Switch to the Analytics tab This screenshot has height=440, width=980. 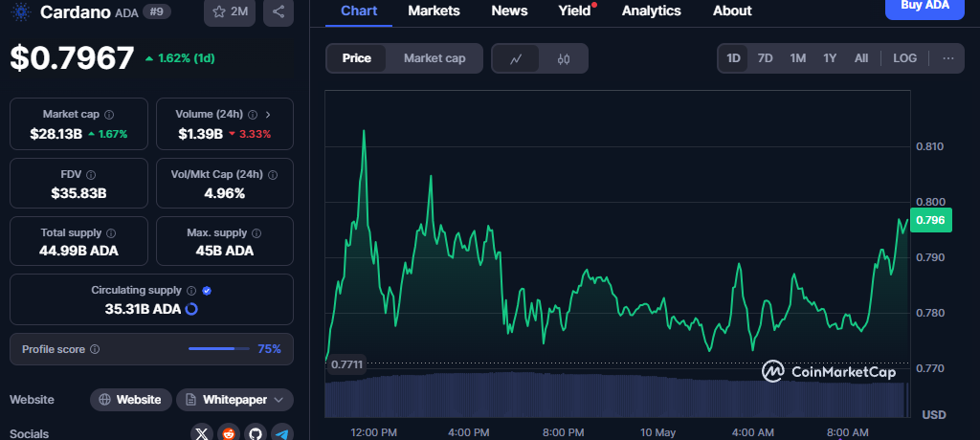[x=651, y=11]
